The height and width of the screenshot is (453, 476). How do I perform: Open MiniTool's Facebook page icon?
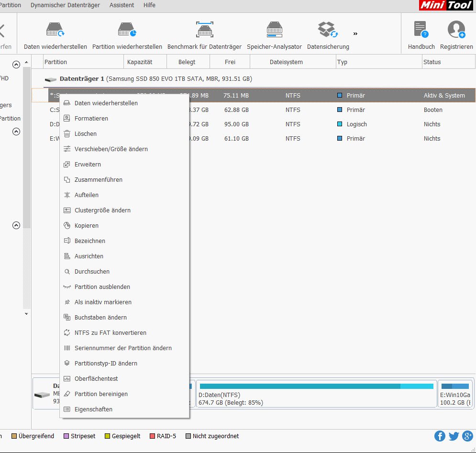[439, 436]
